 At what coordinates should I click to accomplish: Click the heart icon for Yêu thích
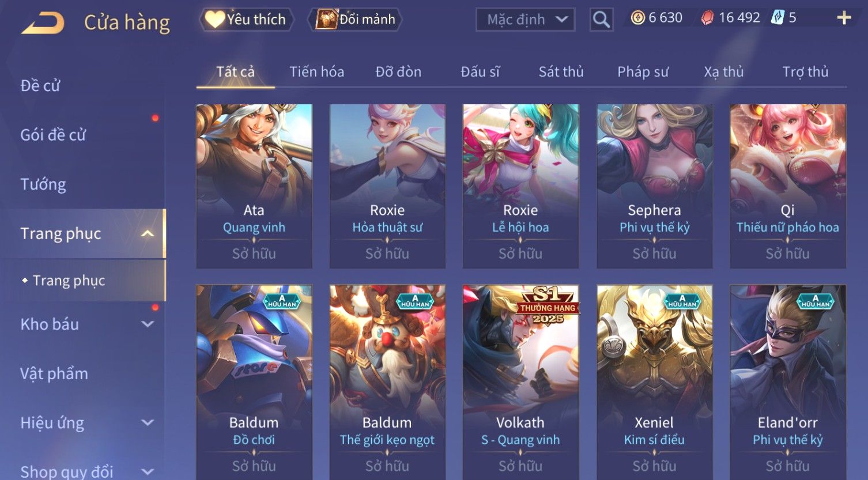215,20
